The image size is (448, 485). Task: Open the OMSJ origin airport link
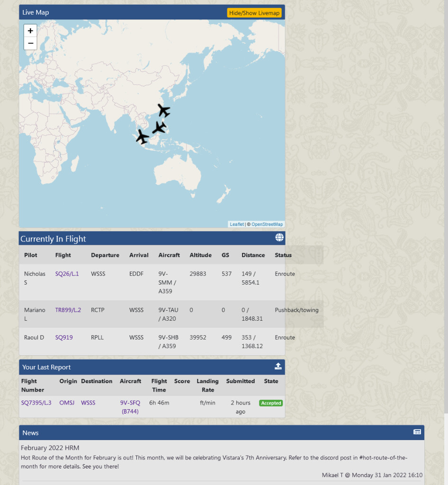67,403
